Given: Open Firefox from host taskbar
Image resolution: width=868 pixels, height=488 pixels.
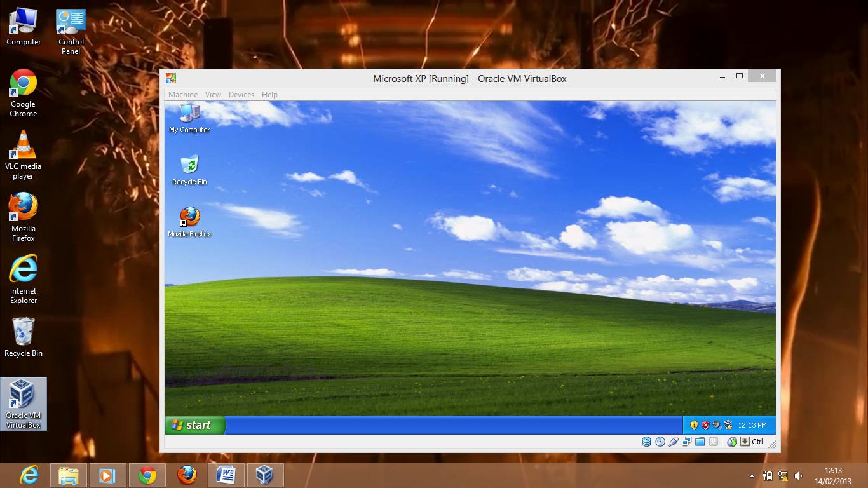Looking at the screenshot, I should (x=187, y=475).
